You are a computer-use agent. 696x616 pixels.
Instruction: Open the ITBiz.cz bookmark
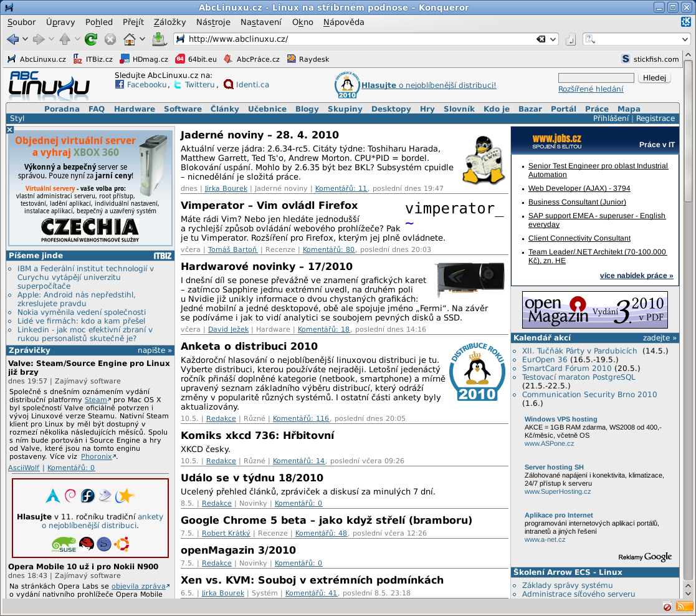click(x=93, y=59)
